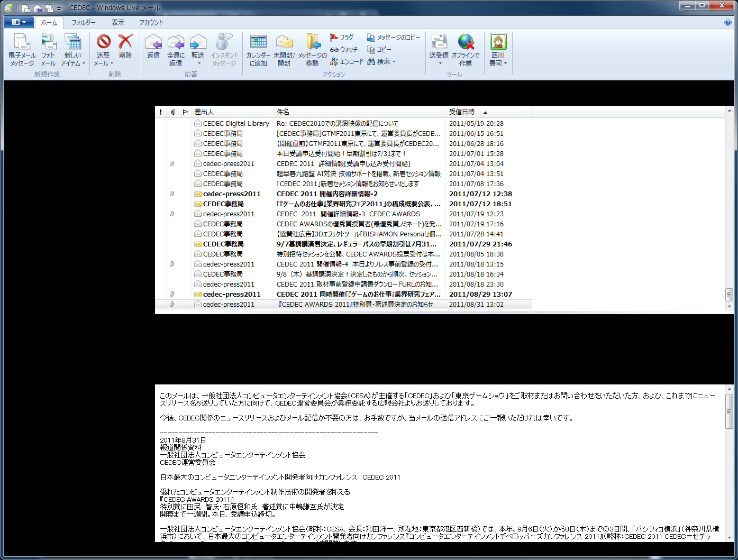This screenshot has height=560, width=738.
Task: Expand the 迷惑メール dropdown arrow
Action: click(x=112, y=63)
